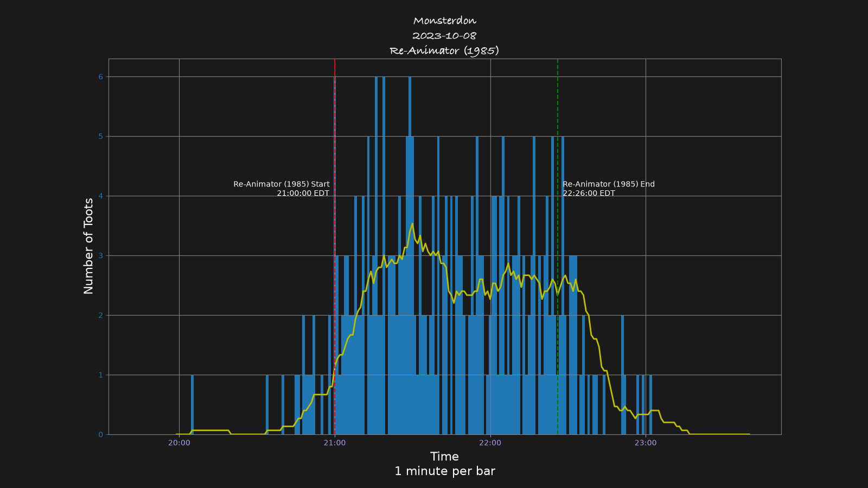868x488 pixels.
Task: Click the green dashed movie end line
Action: tap(558, 247)
